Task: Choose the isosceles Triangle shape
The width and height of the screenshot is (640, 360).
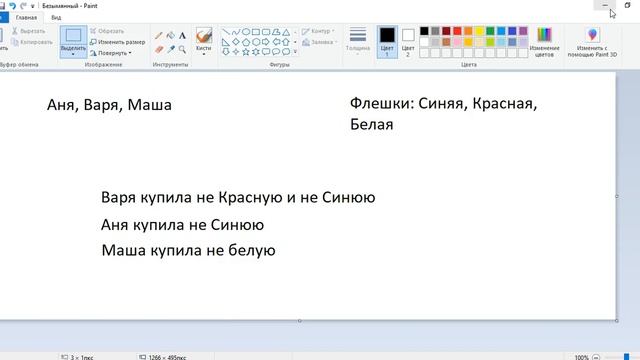Action: tap(286, 32)
